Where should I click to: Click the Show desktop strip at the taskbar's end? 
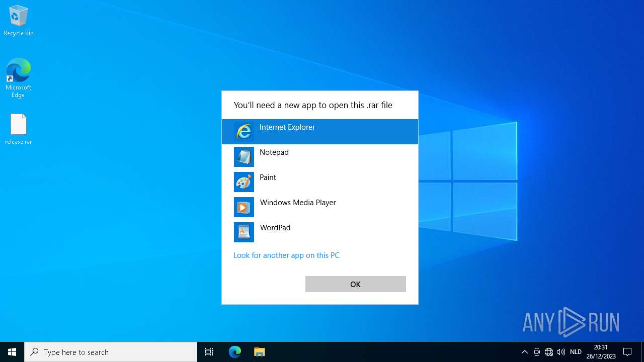pos(642,352)
